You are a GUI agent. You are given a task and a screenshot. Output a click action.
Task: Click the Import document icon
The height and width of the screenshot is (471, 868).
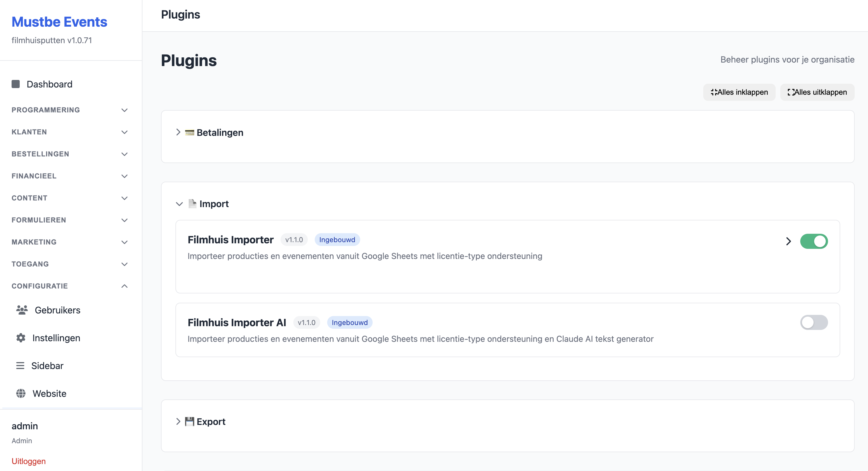(x=193, y=204)
